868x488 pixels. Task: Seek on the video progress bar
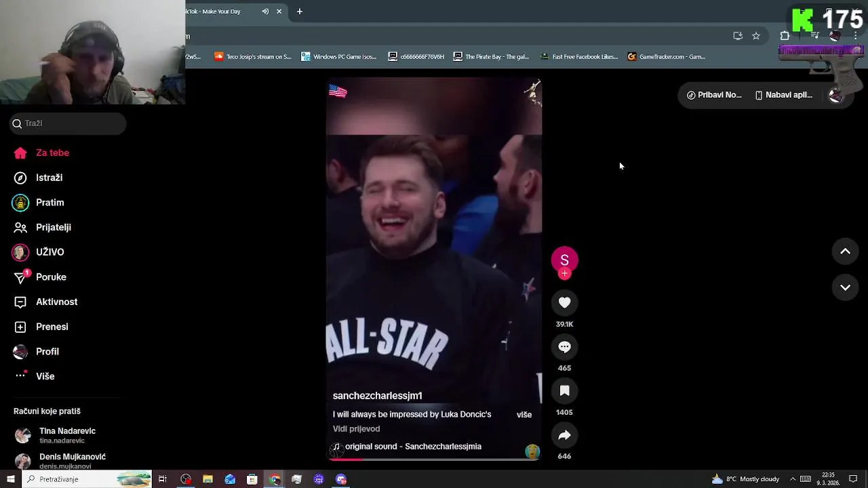tap(434, 460)
